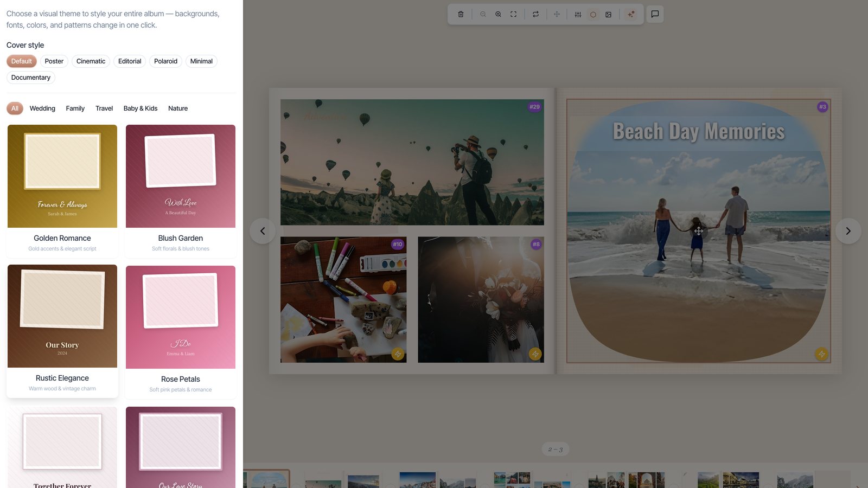Filter themes by Family
The height and width of the screenshot is (488, 868).
pos(75,108)
